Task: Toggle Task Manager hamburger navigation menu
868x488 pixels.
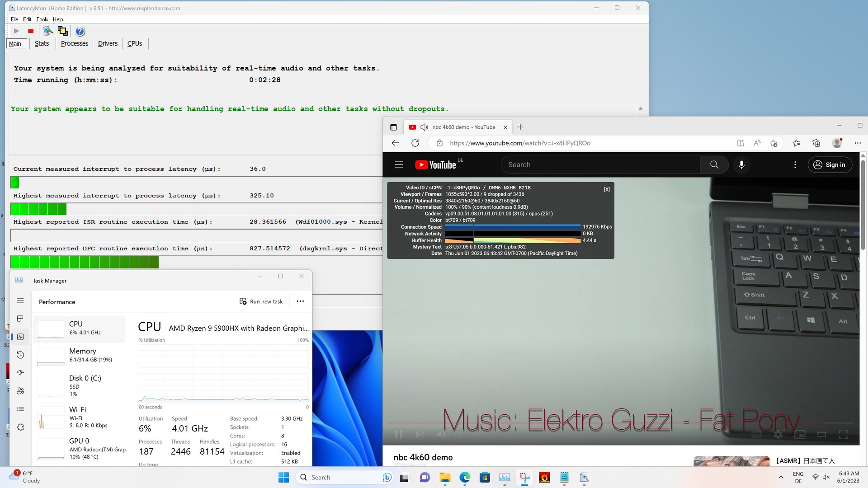Action: (x=20, y=301)
